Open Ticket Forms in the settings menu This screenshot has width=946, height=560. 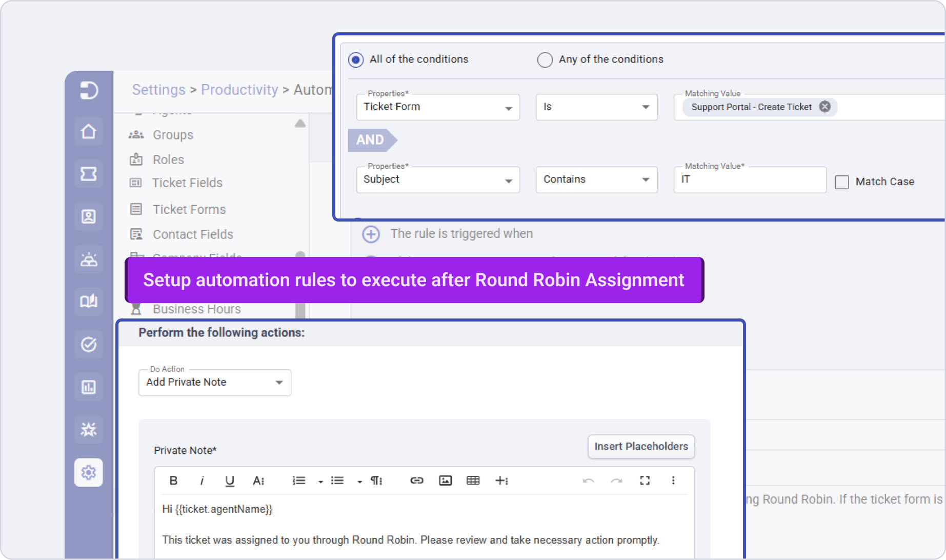pyautogui.click(x=189, y=209)
